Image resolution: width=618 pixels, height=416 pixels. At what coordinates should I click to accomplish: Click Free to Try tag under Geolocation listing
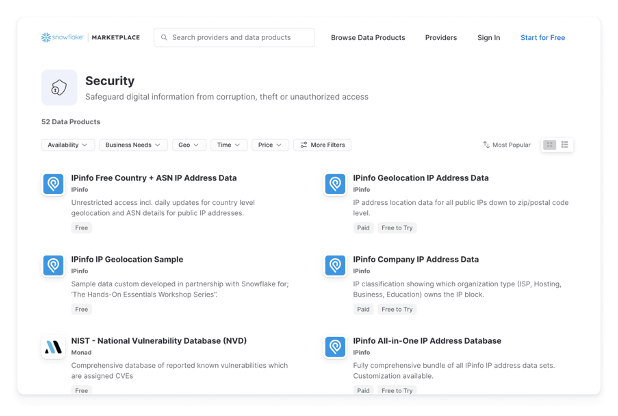397,228
